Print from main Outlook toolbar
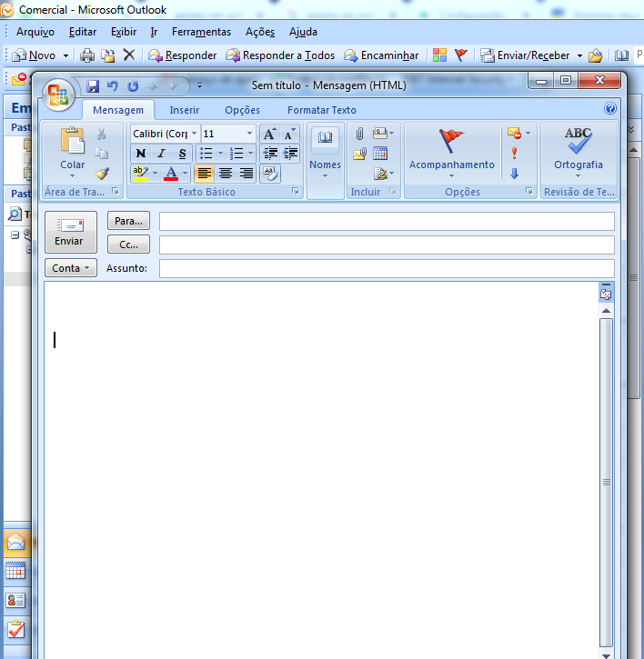644x659 pixels. 87,55
